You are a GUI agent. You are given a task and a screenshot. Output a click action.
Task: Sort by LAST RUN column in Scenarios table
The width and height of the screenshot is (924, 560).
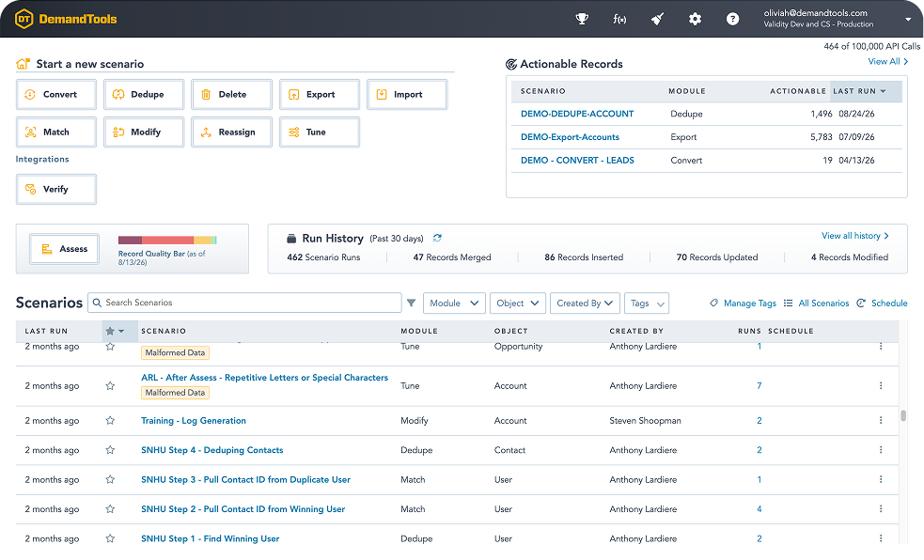click(x=46, y=331)
